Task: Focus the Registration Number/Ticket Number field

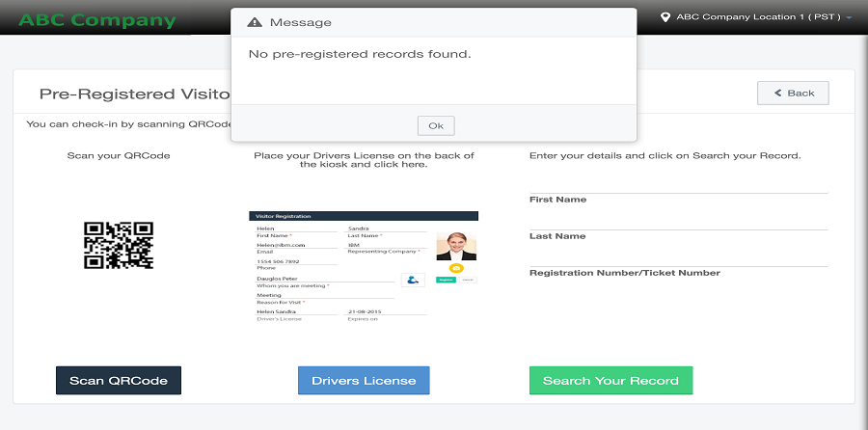Action: click(x=679, y=258)
